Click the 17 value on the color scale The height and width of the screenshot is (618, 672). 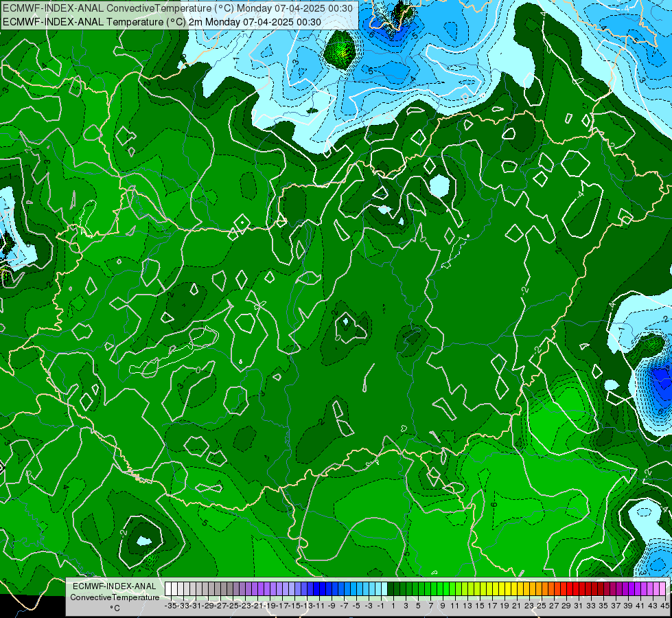pos(491,606)
